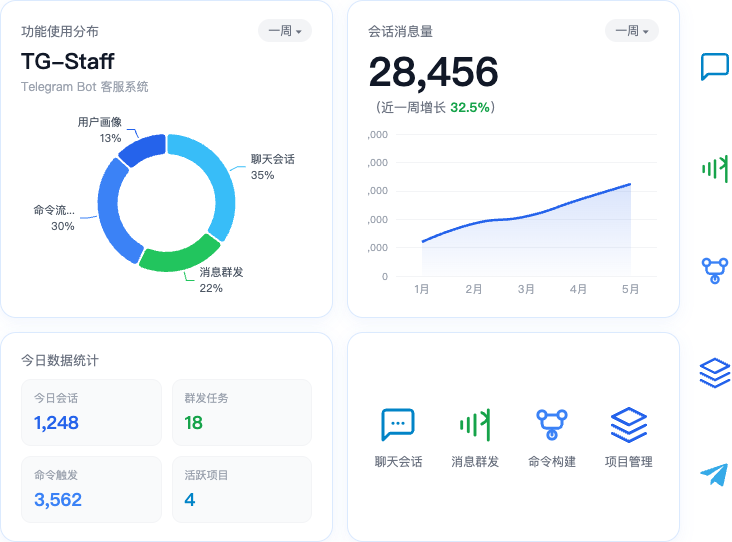Click the 会话消息量 heading

point(400,31)
